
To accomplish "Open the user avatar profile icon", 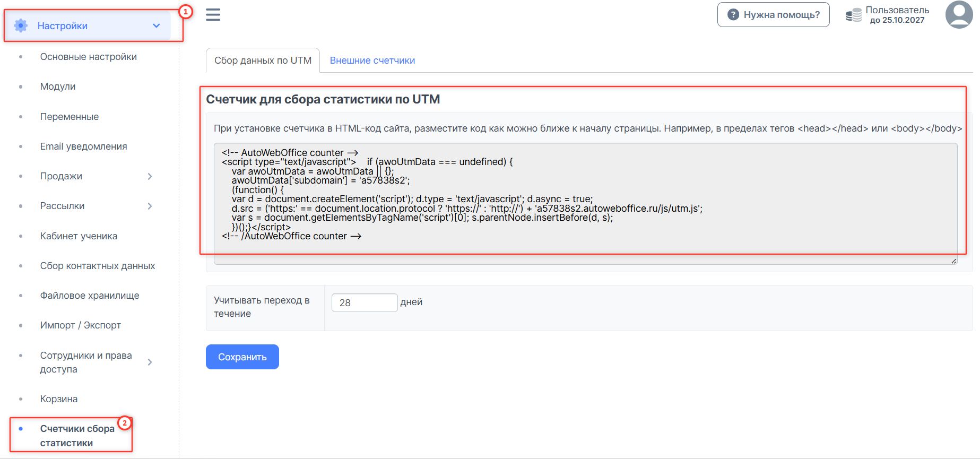I will (x=959, y=14).
